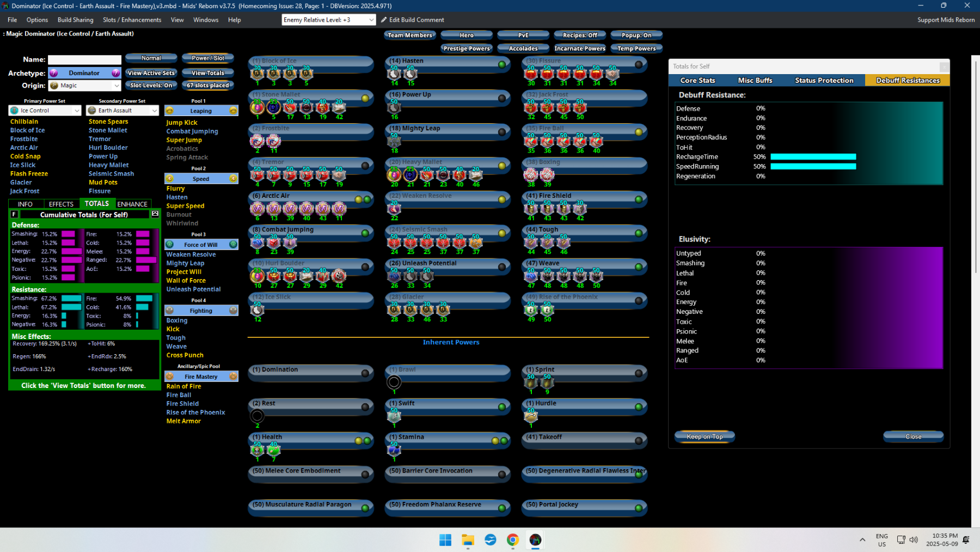Open the Windows Start menu

(445, 539)
